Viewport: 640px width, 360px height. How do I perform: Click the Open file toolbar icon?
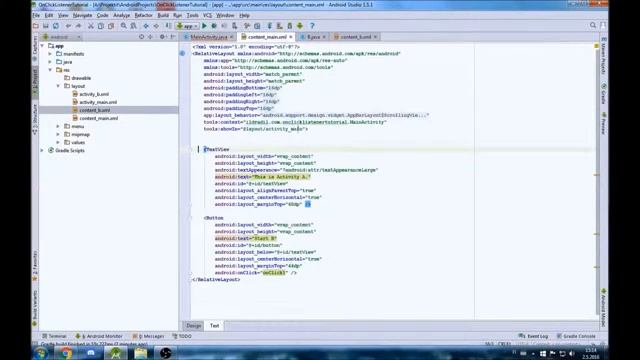[x=36, y=26]
